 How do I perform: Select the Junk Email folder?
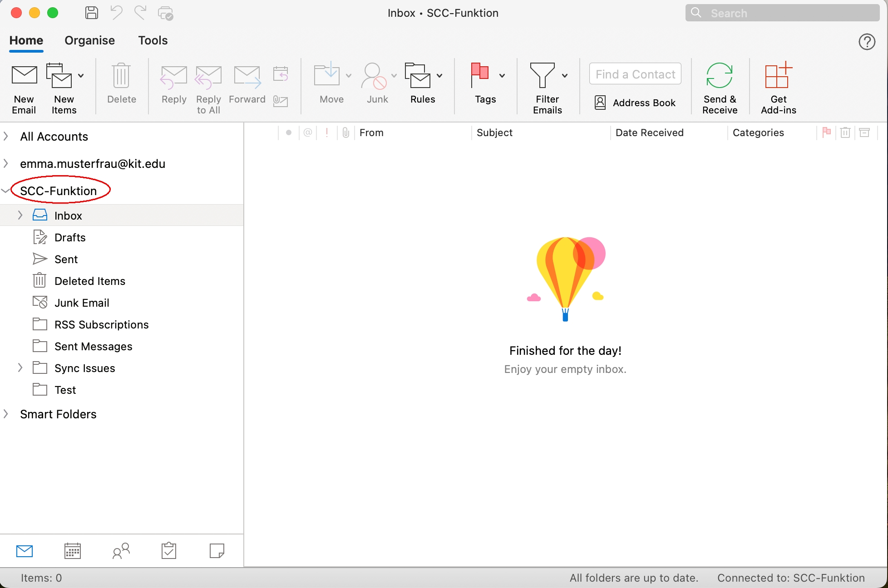[82, 303]
